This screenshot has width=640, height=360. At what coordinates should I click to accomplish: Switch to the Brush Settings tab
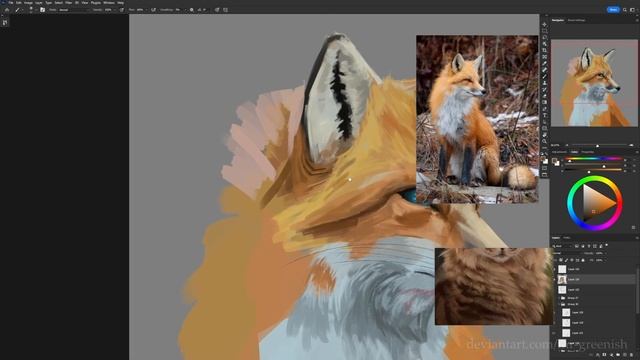pyautogui.click(x=576, y=20)
